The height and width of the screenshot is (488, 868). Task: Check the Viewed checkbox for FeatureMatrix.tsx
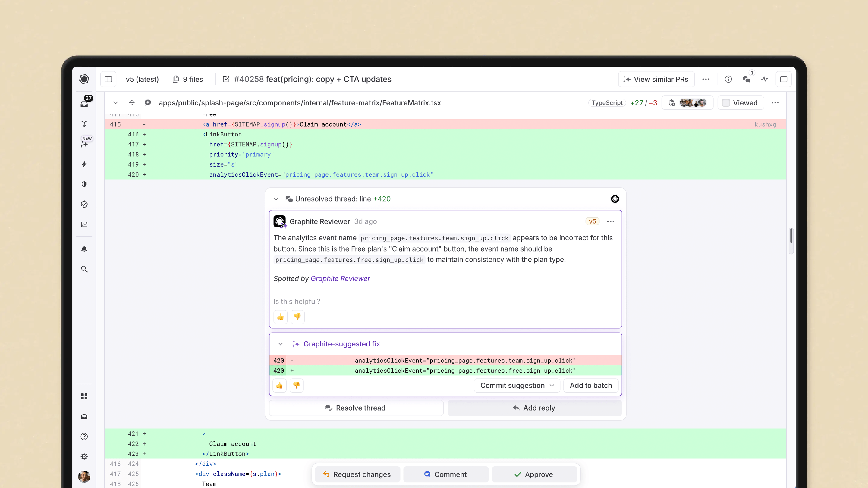pos(726,103)
